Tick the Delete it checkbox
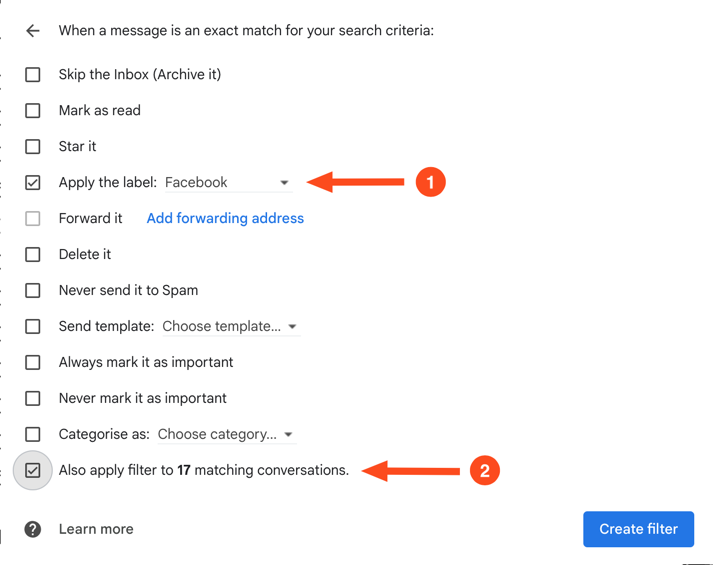The height and width of the screenshot is (565, 713). point(33,255)
